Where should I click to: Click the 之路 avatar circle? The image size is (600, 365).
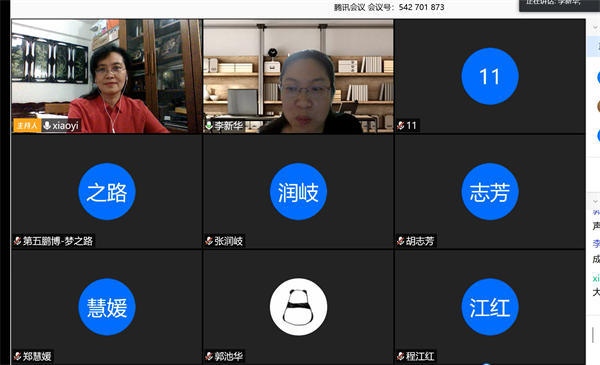[107, 192]
